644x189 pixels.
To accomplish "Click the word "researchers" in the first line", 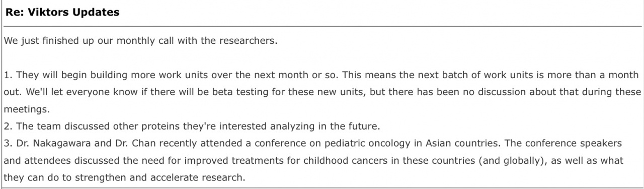I will point(246,41).
